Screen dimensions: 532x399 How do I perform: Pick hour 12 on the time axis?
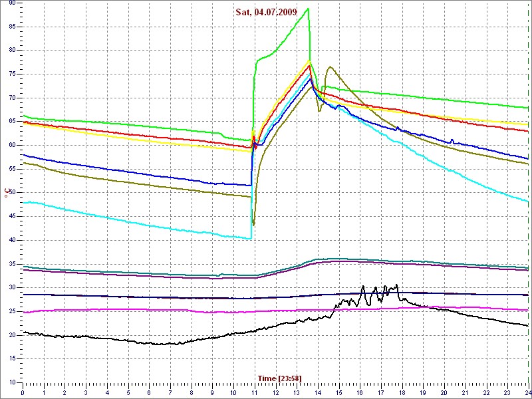coord(275,393)
